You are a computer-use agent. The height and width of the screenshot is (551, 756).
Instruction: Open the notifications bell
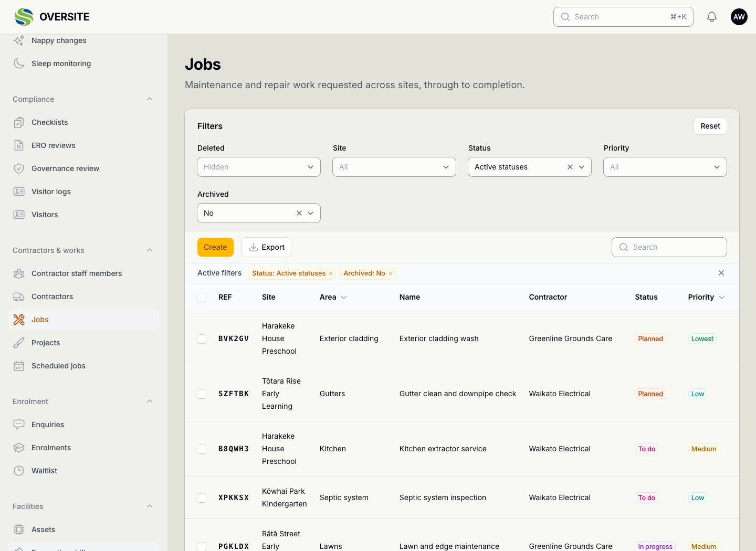tap(712, 17)
